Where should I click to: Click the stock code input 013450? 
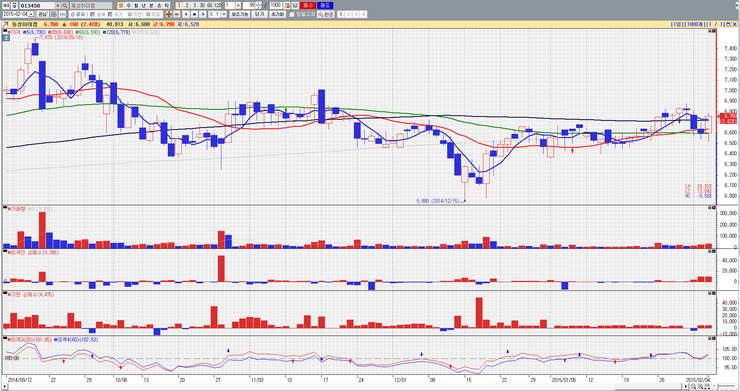[x=37, y=6]
